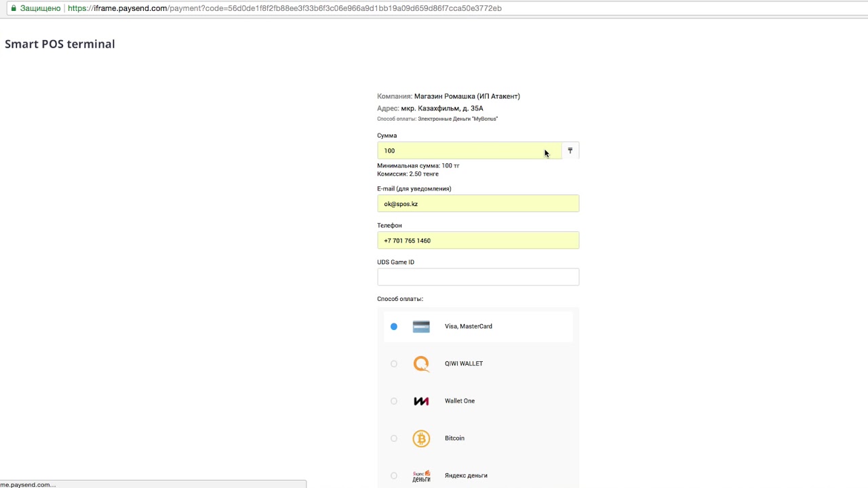Click the green secure padlock icon
This screenshot has height=488, width=868.
pyautogui.click(x=13, y=8)
